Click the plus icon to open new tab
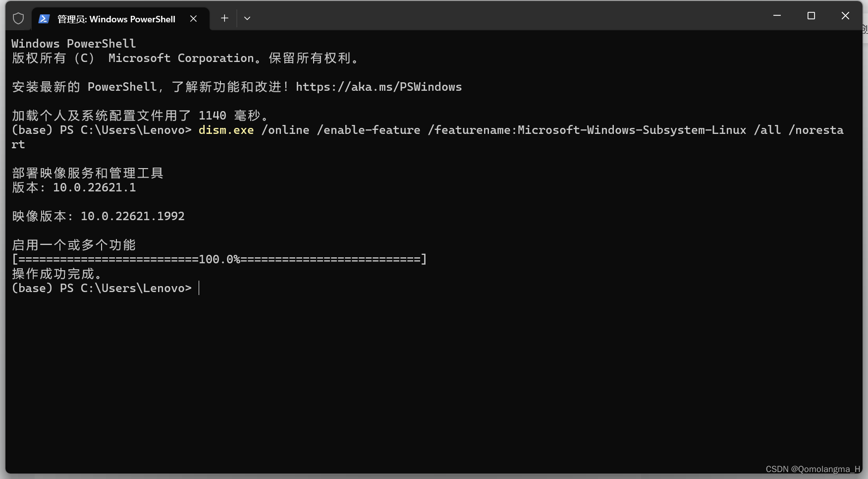 coord(224,18)
